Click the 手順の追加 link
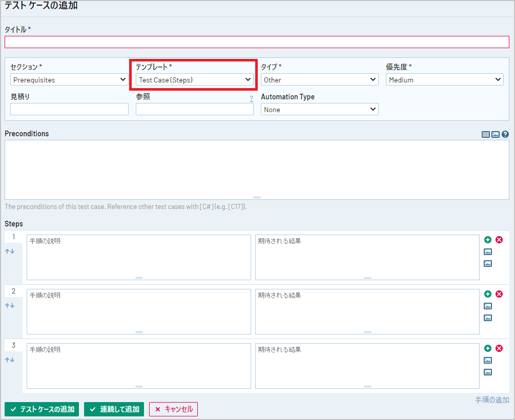 click(x=492, y=400)
